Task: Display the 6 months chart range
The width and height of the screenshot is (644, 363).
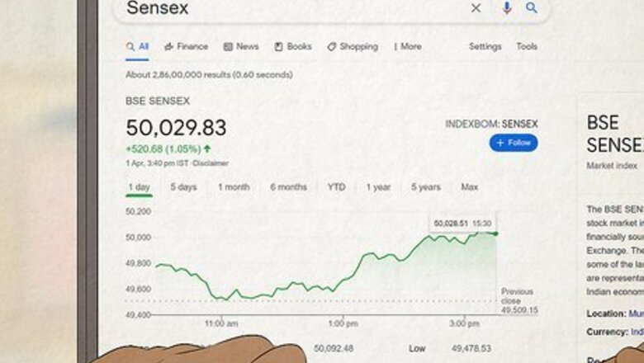Action: click(288, 187)
